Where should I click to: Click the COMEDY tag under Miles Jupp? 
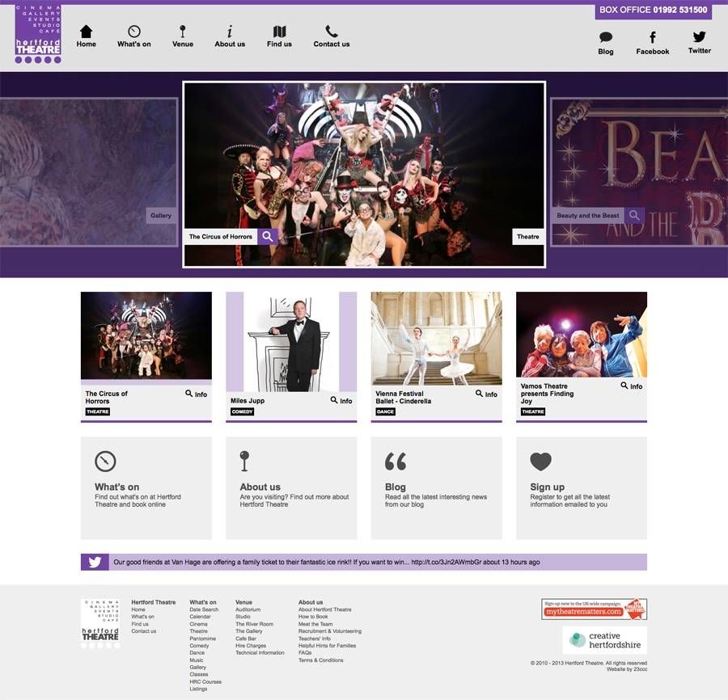point(242,411)
